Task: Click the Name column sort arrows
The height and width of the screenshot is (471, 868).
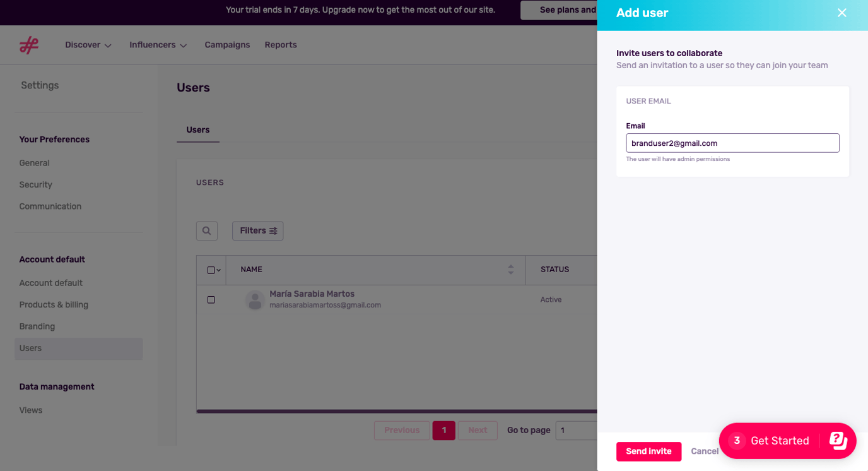Action: (x=510, y=270)
